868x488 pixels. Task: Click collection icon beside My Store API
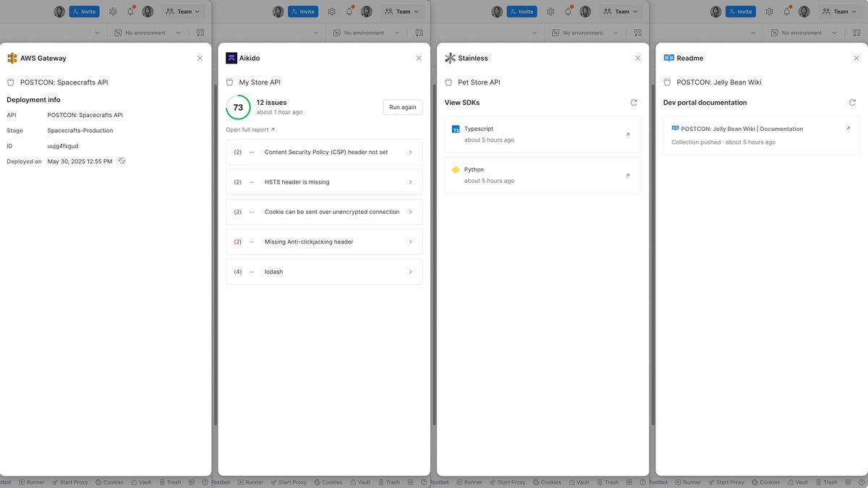[230, 82]
